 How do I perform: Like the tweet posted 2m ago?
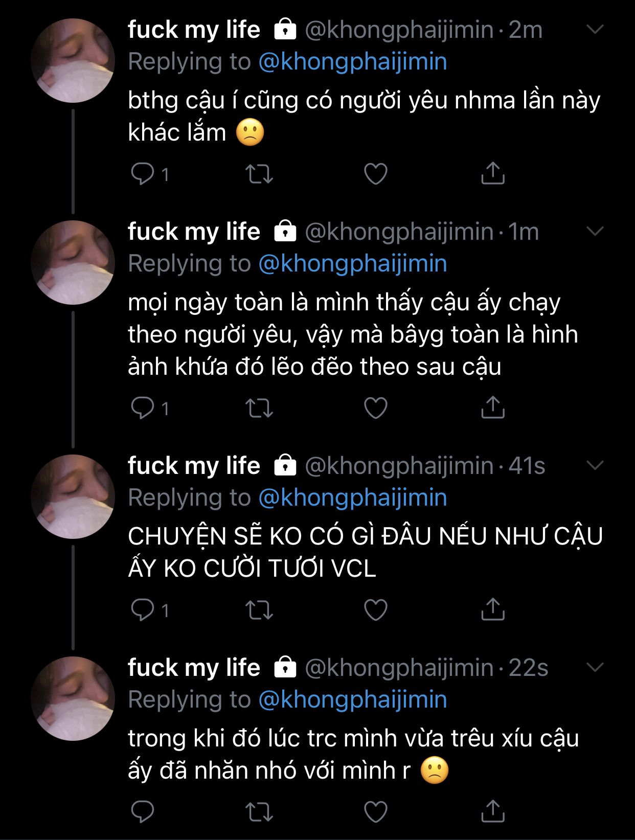point(375,174)
